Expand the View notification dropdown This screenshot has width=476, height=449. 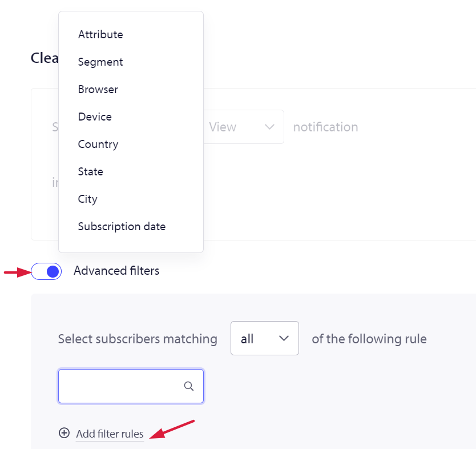(244, 127)
